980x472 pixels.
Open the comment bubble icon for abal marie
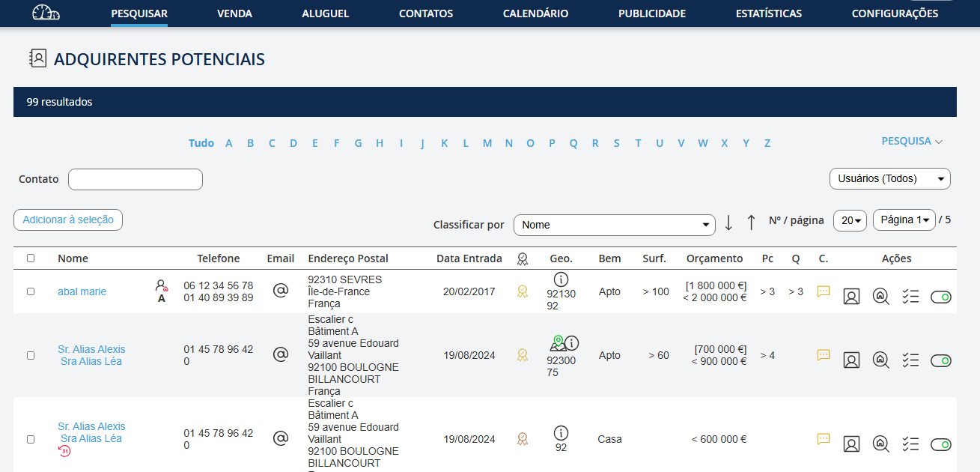pos(824,291)
